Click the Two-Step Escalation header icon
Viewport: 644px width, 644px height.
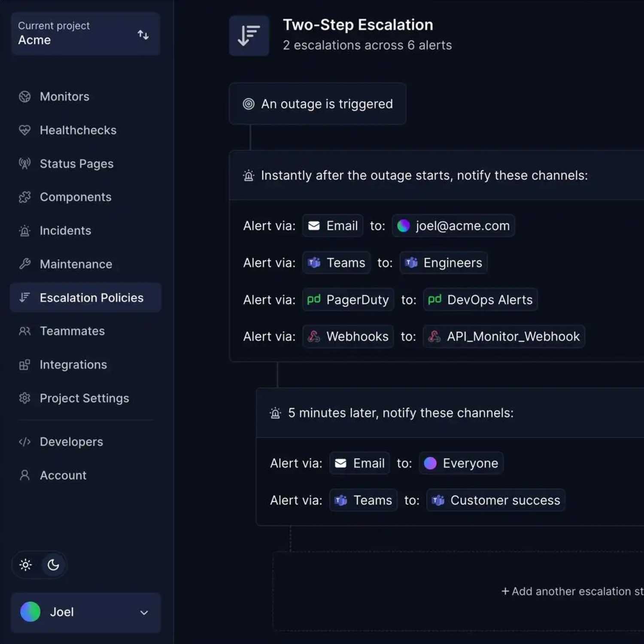(249, 36)
